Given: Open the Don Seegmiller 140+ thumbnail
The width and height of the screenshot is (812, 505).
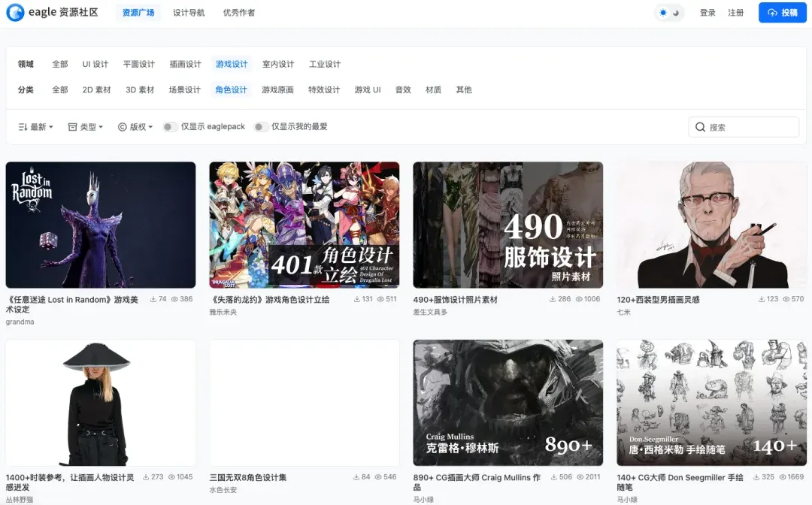Looking at the screenshot, I should (x=711, y=403).
